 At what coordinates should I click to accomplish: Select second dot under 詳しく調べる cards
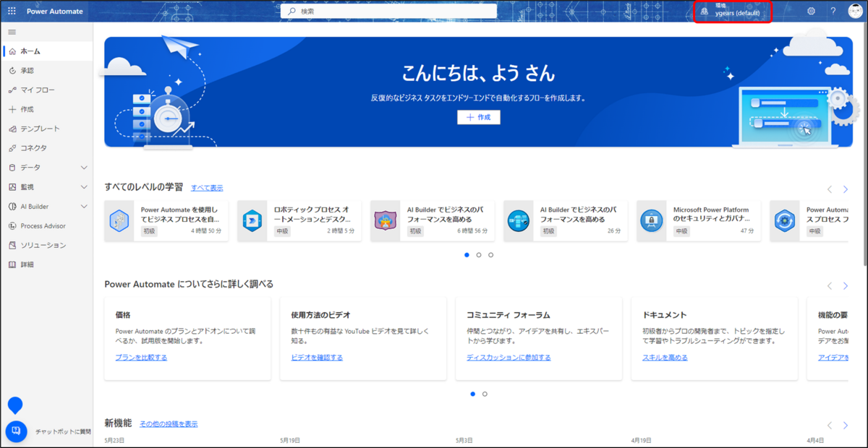point(485,394)
